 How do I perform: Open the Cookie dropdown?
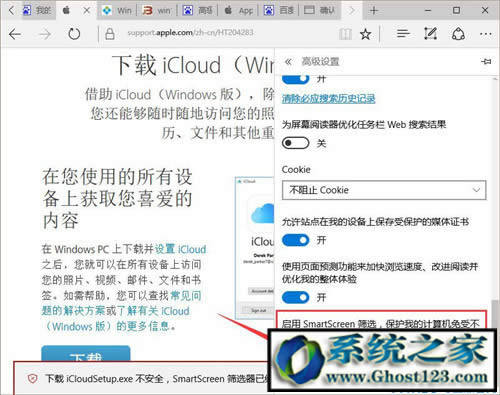coord(384,190)
